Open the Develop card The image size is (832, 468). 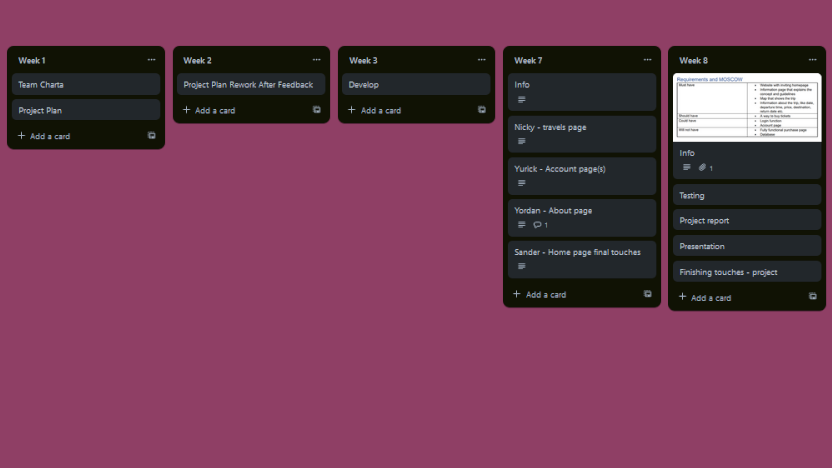coord(416,84)
